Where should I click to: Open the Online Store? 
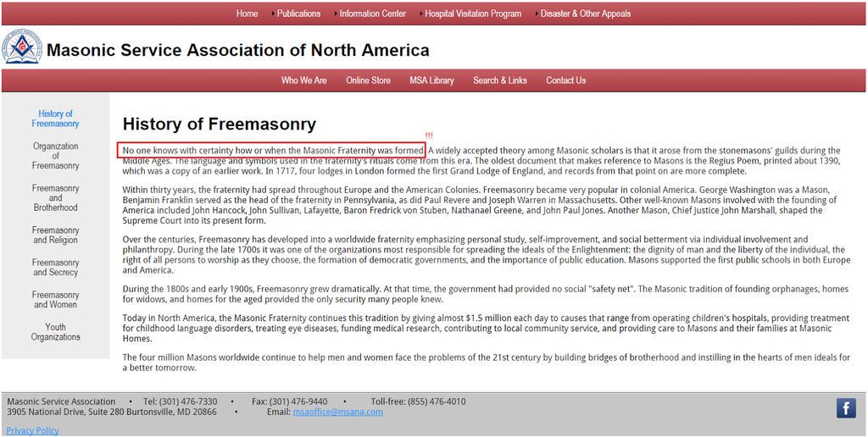(368, 80)
